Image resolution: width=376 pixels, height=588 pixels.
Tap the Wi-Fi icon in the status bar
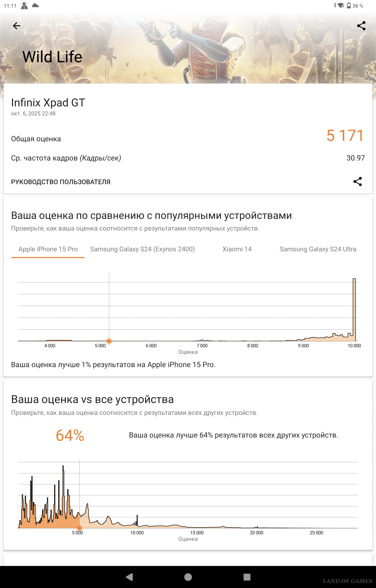point(341,5)
